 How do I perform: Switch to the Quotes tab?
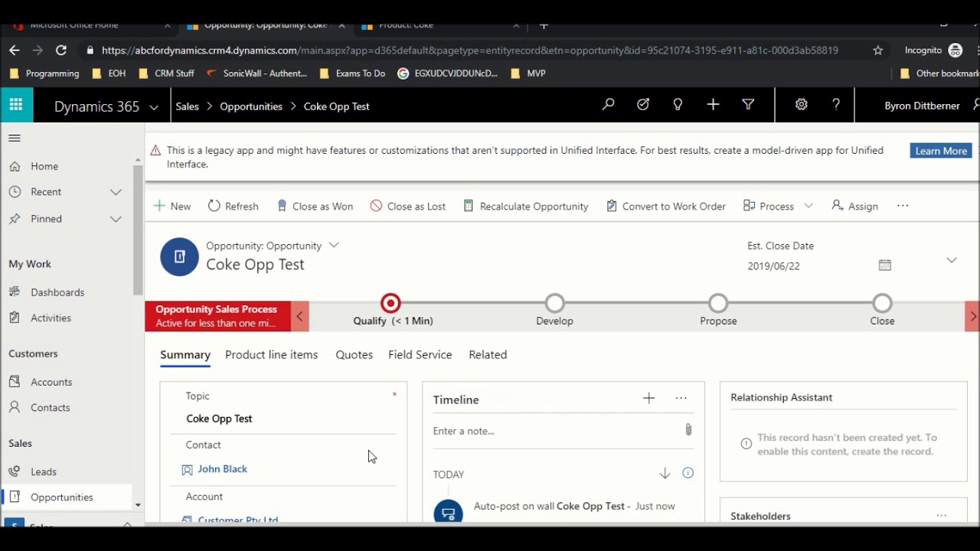(354, 354)
